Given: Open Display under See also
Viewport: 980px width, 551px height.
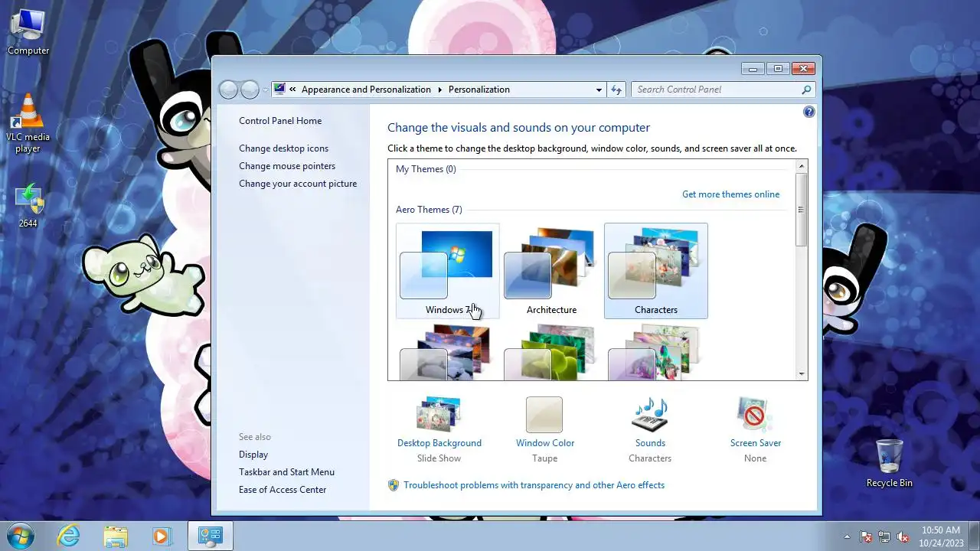Looking at the screenshot, I should point(253,455).
